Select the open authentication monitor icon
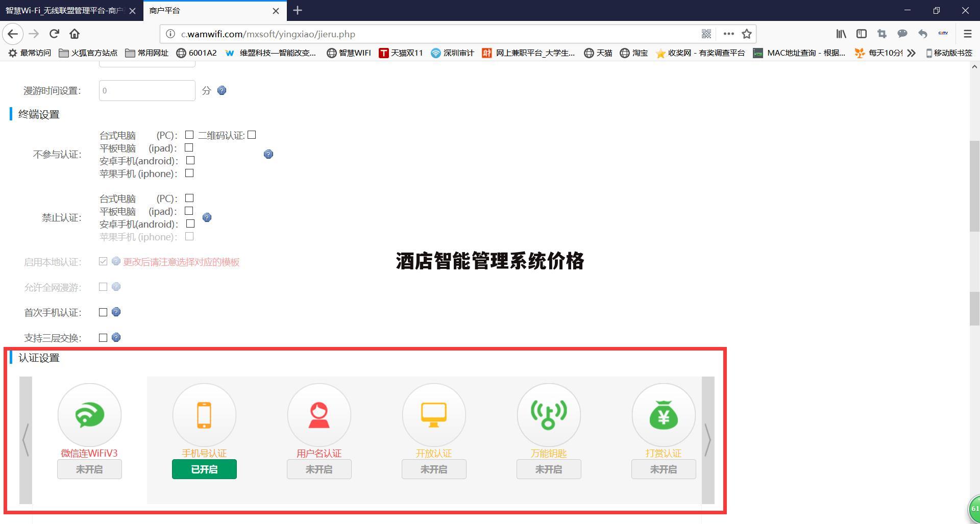980x524 pixels. pos(434,415)
